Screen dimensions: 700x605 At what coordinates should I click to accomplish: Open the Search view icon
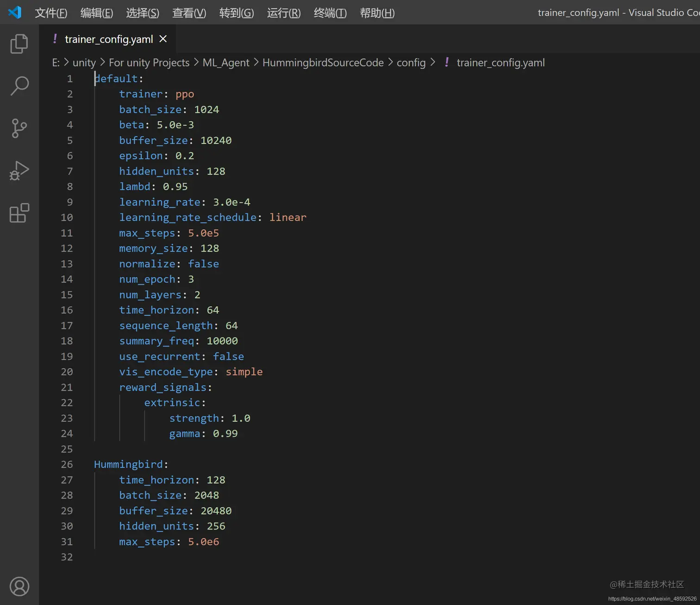19,86
